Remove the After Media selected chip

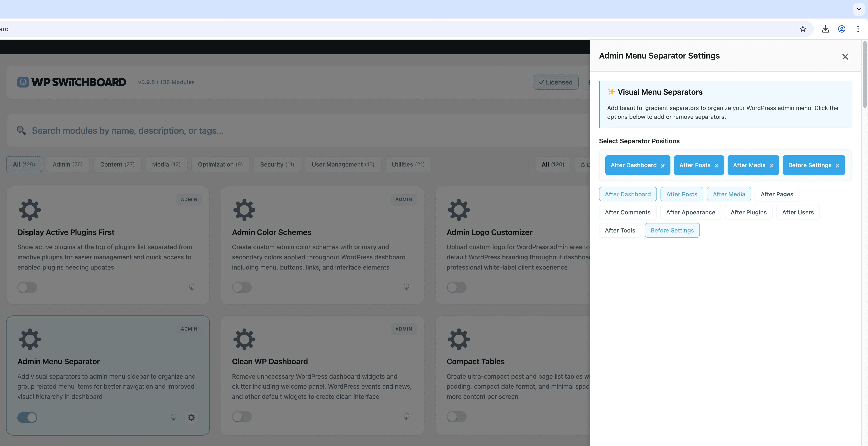(x=772, y=166)
